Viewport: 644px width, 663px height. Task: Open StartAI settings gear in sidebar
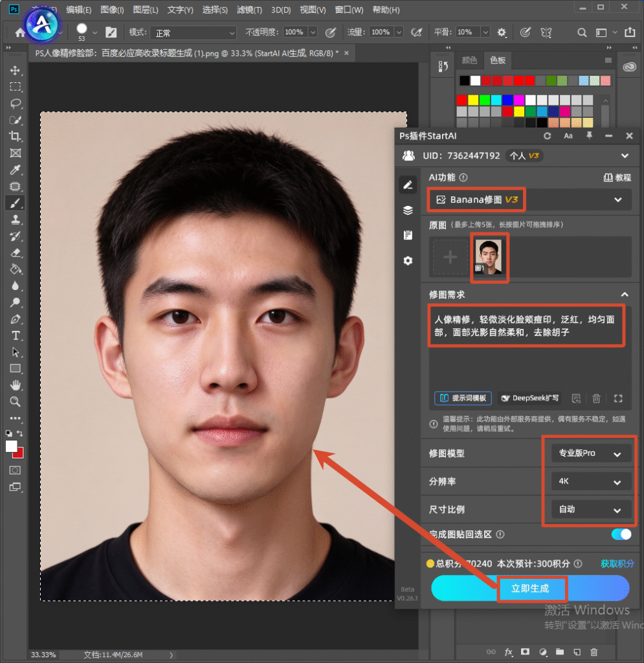pos(408,261)
